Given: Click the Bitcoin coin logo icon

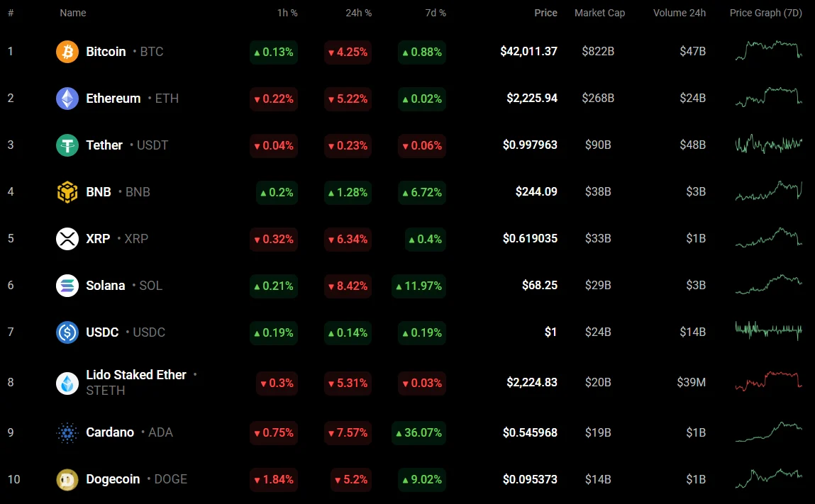Looking at the screenshot, I should click(67, 52).
